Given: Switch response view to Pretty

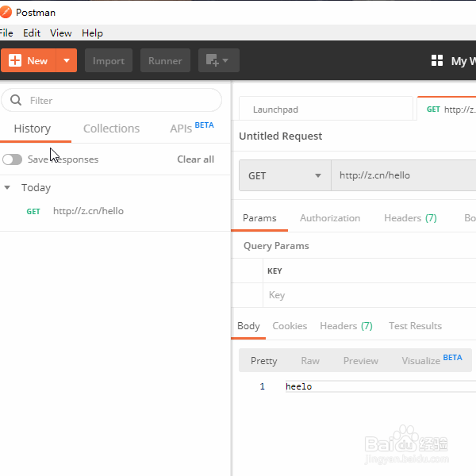Looking at the screenshot, I should pyautogui.click(x=264, y=361).
